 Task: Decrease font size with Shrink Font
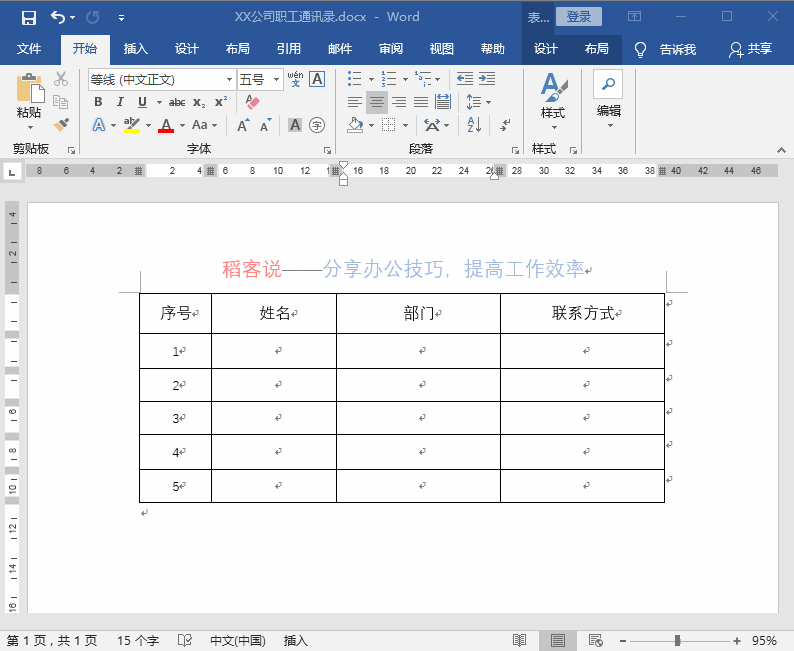coord(265,125)
